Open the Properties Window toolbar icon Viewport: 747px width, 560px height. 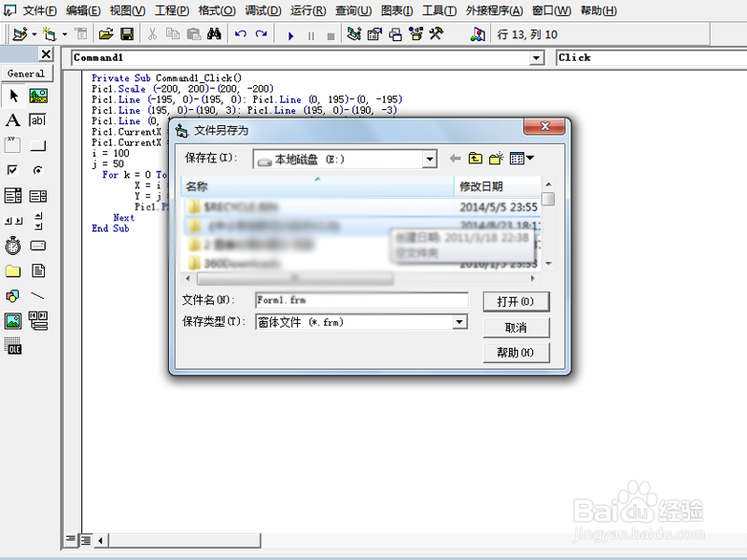(375, 35)
